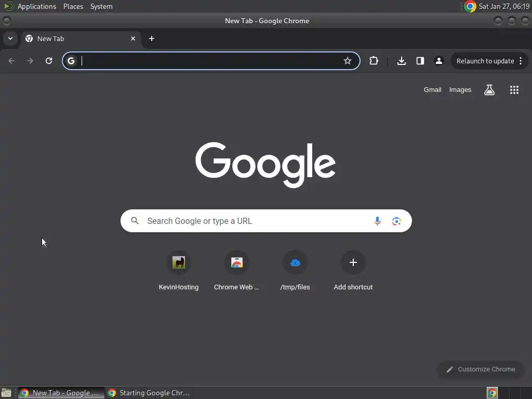Open the Gmail link
This screenshot has width=532, height=399.
tap(432, 89)
